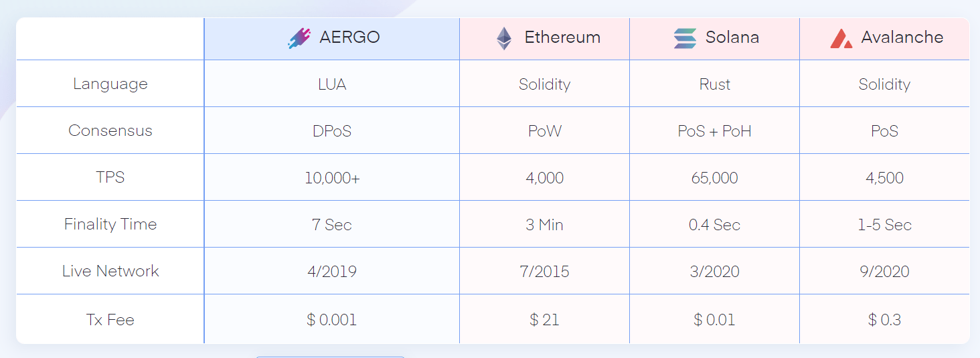Select the AERGO column header text

(349, 37)
